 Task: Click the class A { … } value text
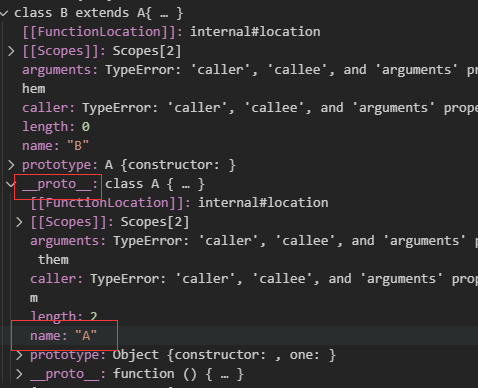click(155, 184)
